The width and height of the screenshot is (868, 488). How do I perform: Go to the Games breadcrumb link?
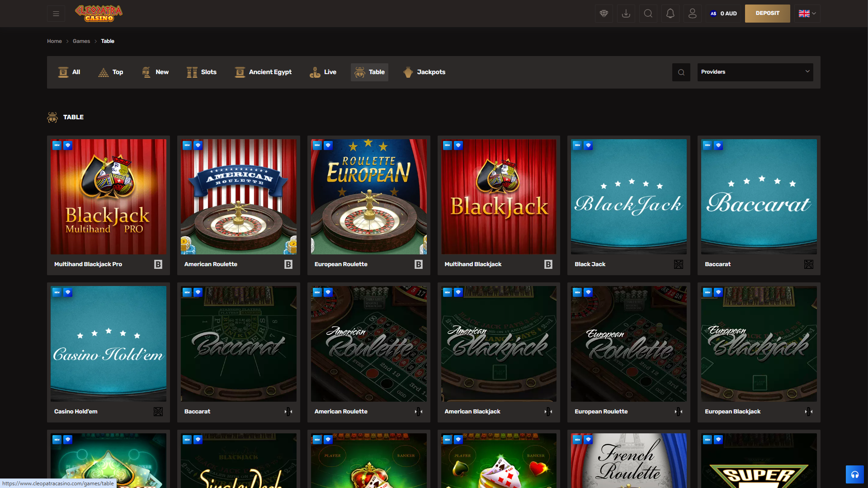pyautogui.click(x=81, y=41)
